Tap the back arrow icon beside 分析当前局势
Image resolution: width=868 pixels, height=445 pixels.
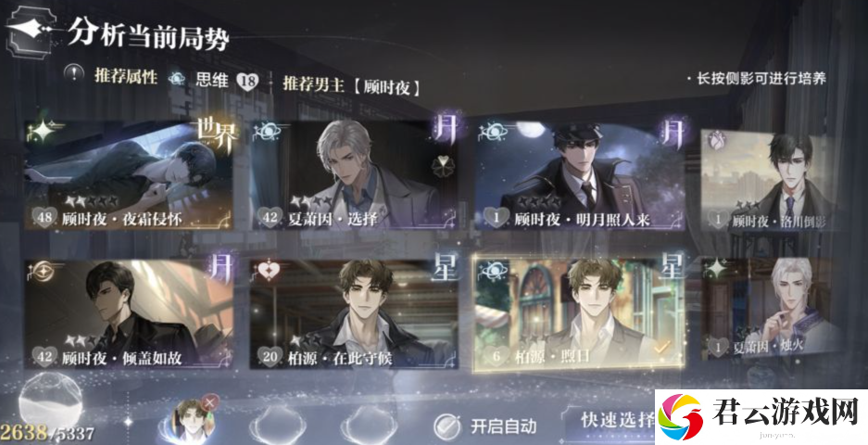tap(29, 30)
